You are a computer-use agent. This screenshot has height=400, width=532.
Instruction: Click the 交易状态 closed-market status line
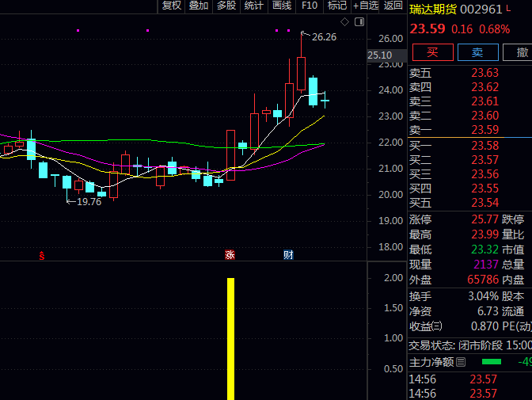(x=470, y=345)
